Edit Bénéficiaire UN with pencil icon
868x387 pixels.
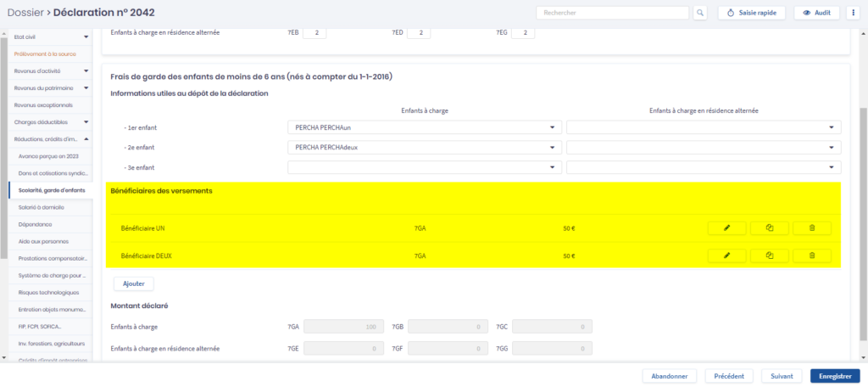(727, 228)
